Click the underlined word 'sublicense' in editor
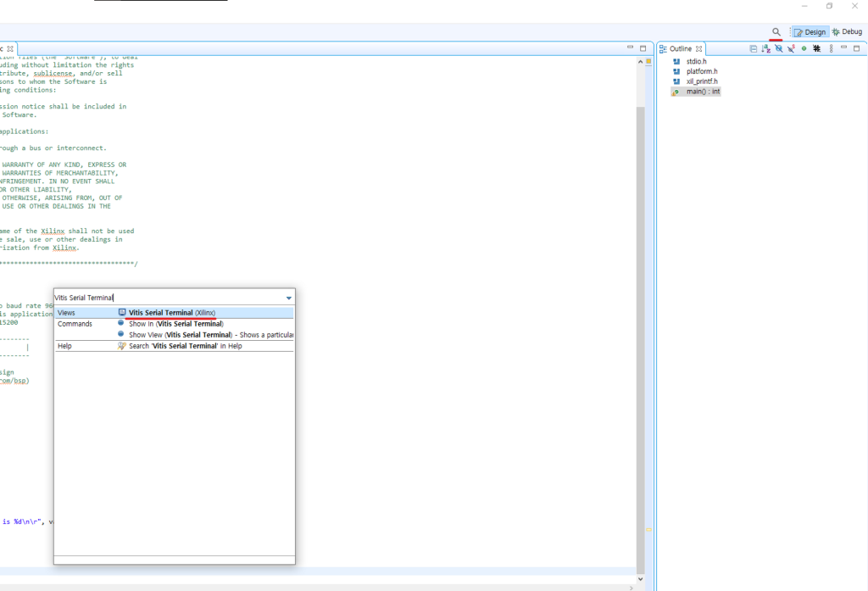The height and width of the screenshot is (591, 868). (53, 73)
